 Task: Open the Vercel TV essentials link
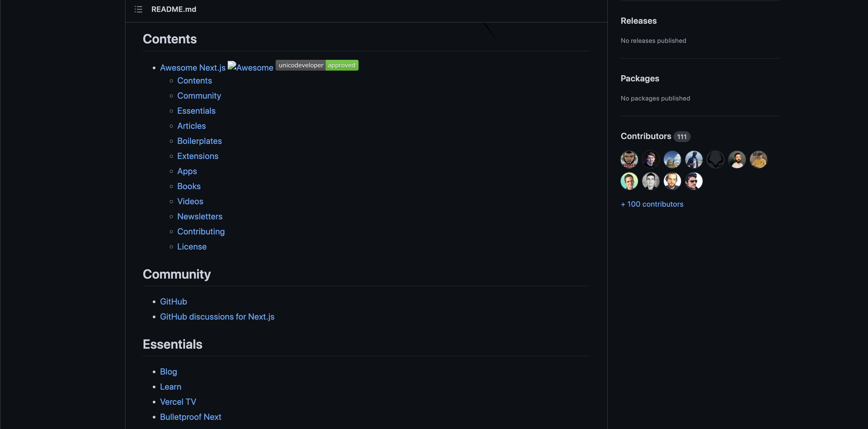click(178, 401)
